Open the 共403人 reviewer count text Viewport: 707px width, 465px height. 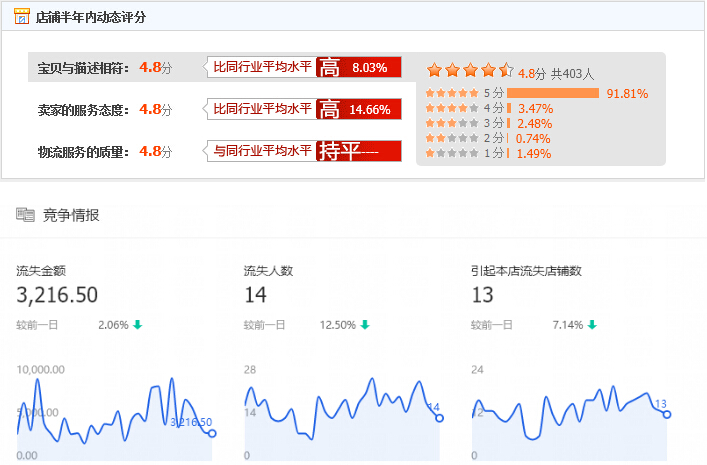point(573,73)
